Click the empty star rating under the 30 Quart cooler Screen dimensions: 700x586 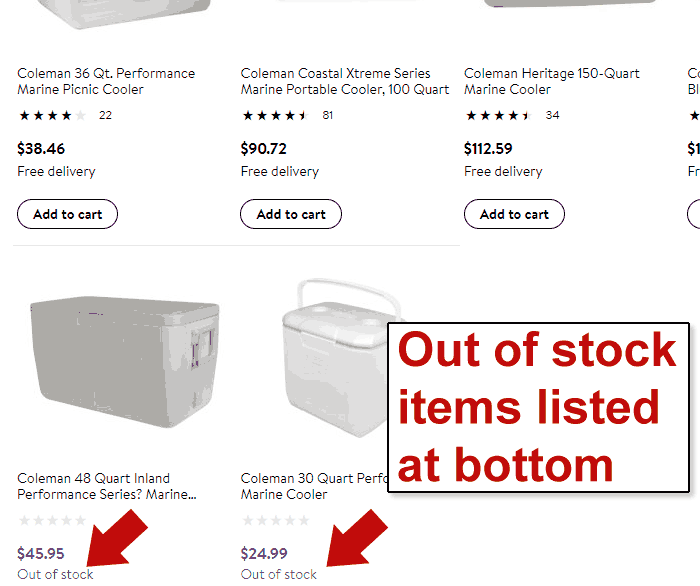[x=276, y=521]
